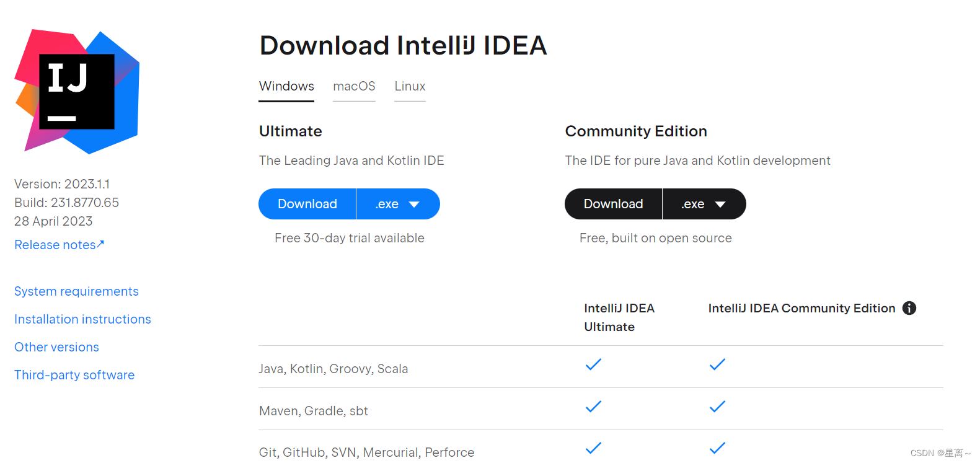Click the Community checkmark for Maven, Gradle row
This screenshot has width=980, height=463.
(x=717, y=407)
